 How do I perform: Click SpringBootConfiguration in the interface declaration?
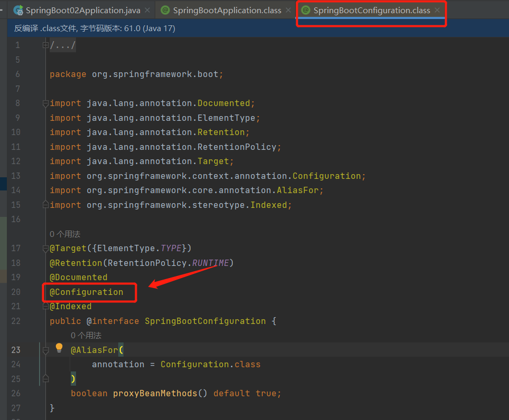(205, 321)
